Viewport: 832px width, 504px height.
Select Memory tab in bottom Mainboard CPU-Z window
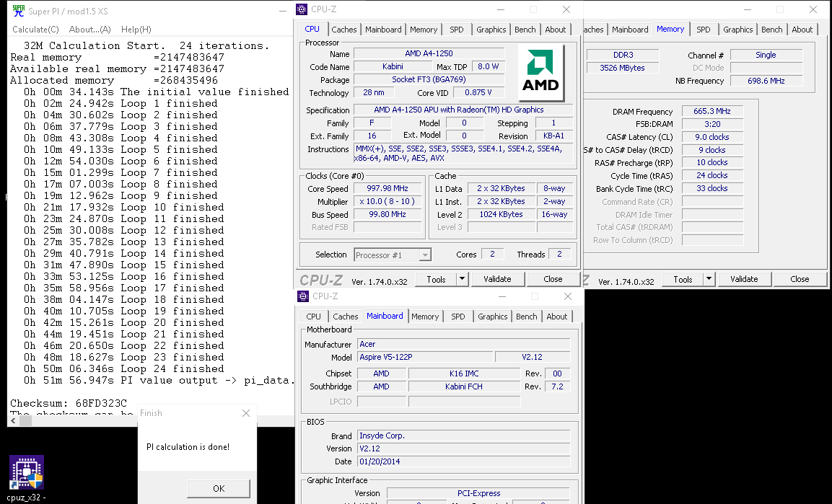(x=425, y=316)
